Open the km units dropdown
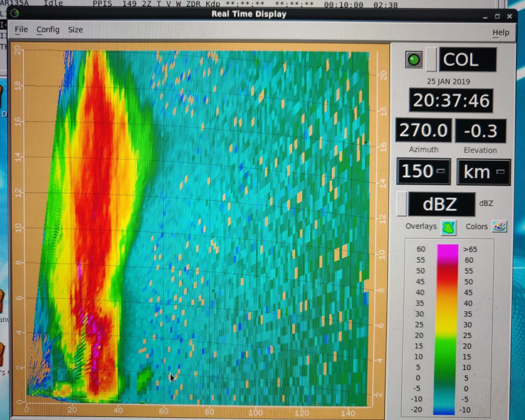 (x=483, y=171)
